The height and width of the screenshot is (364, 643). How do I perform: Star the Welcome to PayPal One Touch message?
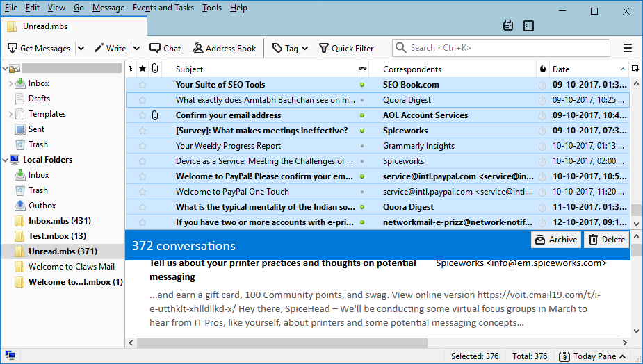(143, 192)
